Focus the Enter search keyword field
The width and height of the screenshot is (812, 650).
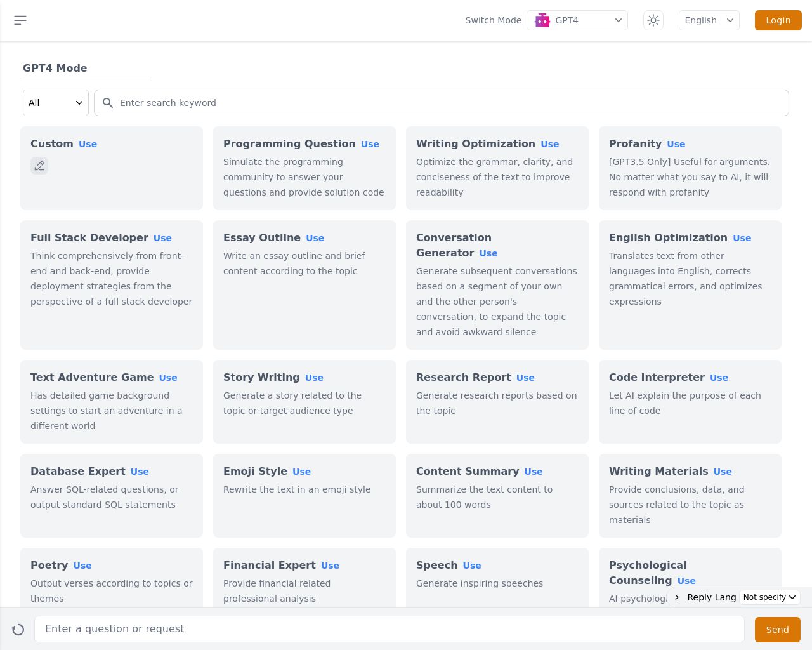(x=442, y=103)
